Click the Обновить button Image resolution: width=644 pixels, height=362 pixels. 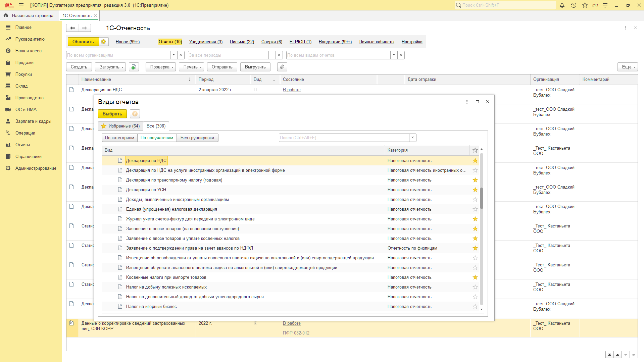coord(83,42)
